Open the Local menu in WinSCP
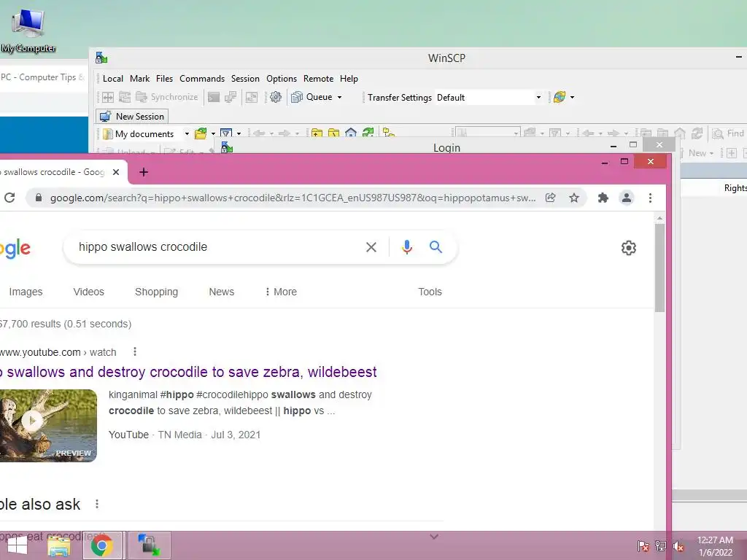 point(113,79)
